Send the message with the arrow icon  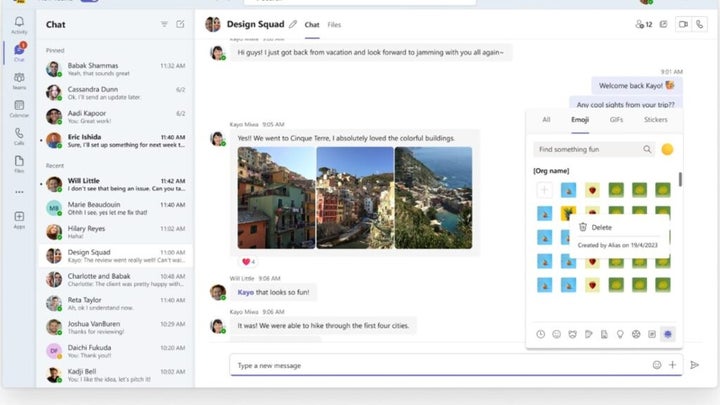click(694, 365)
